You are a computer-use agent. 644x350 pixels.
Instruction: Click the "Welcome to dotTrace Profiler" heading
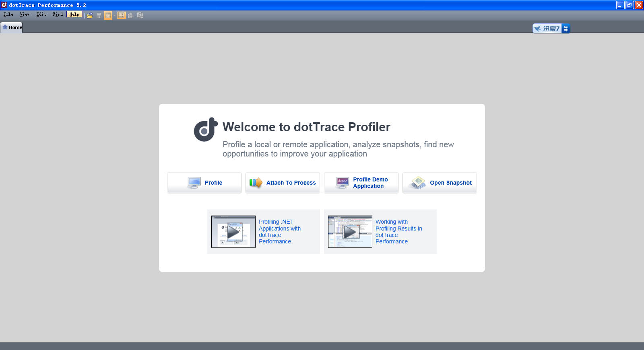306,127
